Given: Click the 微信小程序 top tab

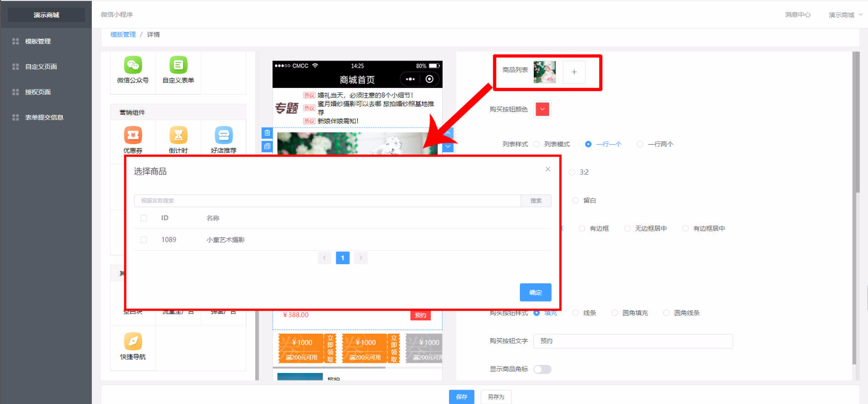Looking at the screenshot, I should tap(117, 14).
